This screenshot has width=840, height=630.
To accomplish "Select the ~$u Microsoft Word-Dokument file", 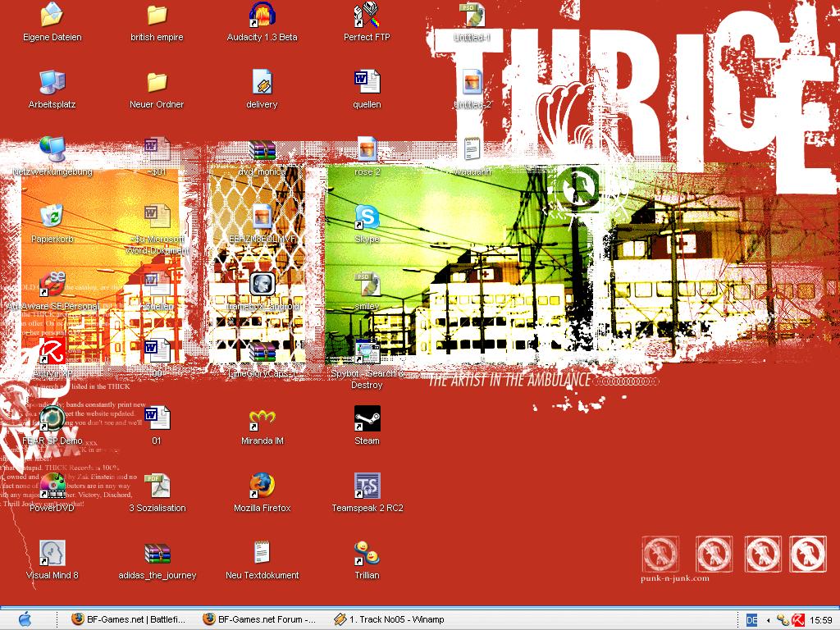I will pyautogui.click(x=157, y=217).
